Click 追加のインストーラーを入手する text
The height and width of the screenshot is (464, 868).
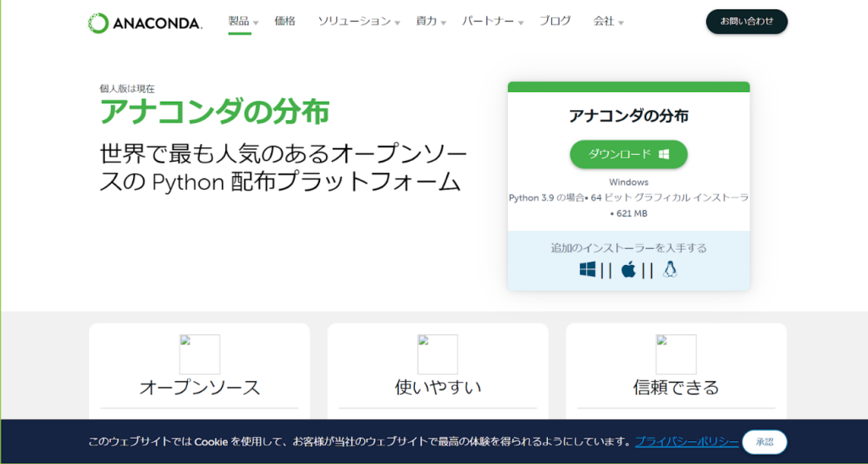click(x=628, y=248)
